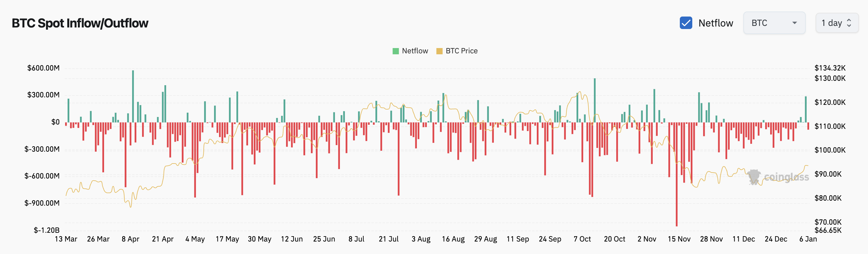Image resolution: width=868 pixels, height=254 pixels.
Task: Select the tallest green inflow bar near 8 Apr
Action: pos(133,96)
